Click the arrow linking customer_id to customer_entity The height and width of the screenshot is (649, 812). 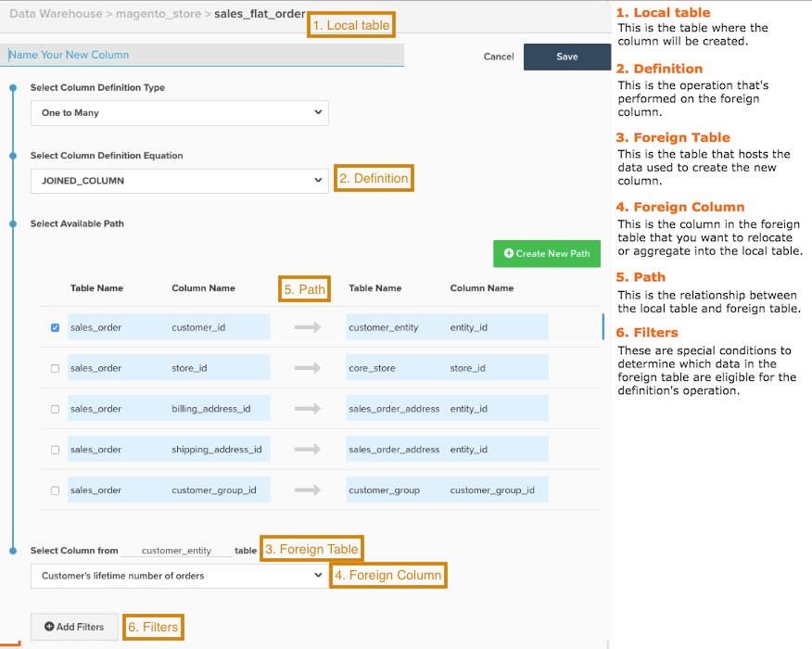(306, 326)
